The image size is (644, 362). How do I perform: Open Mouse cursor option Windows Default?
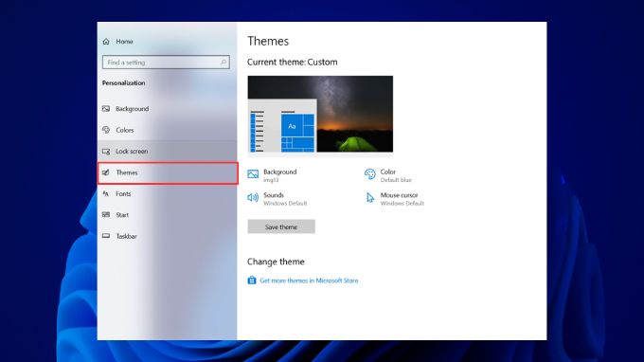click(395, 199)
